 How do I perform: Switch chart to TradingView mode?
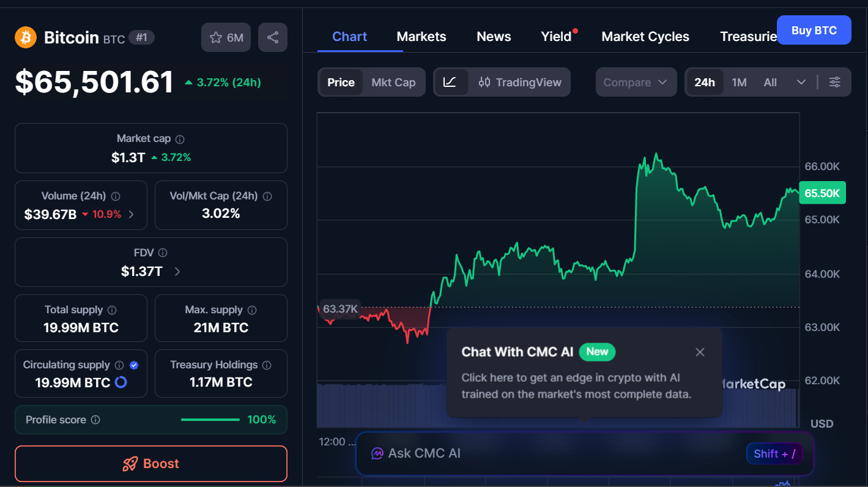pos(520,82)
